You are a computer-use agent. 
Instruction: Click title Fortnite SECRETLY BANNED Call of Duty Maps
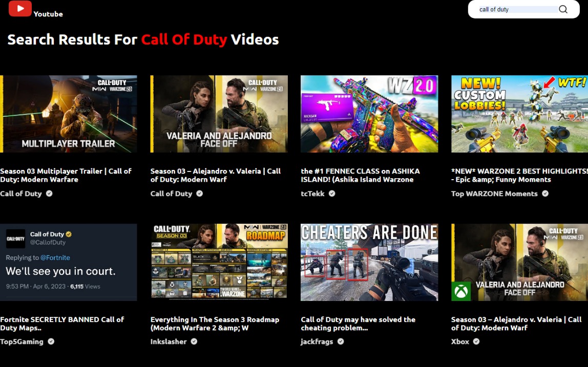tap(62, 323)
